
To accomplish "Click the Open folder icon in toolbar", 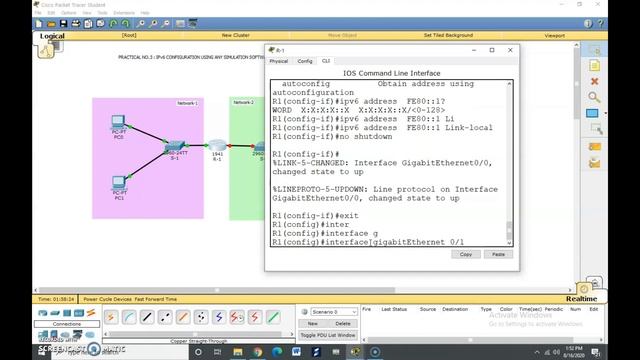I will [x=51, y=24].
